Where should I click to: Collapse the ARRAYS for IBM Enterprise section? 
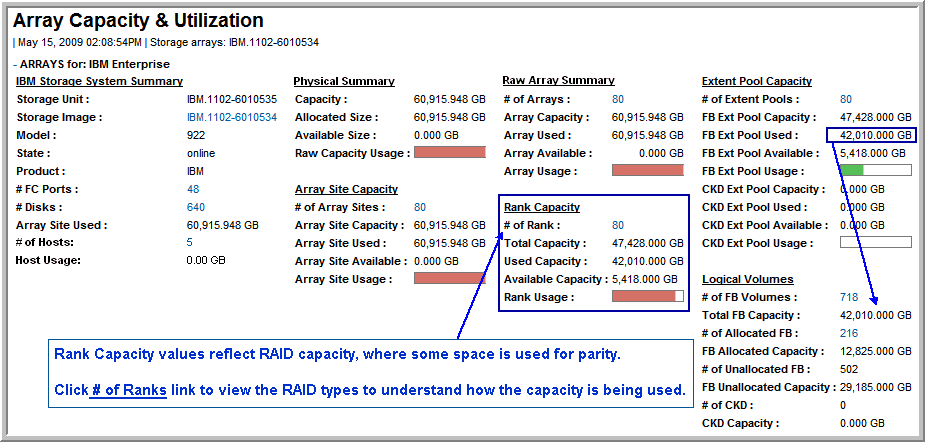(x=16, y=63)
